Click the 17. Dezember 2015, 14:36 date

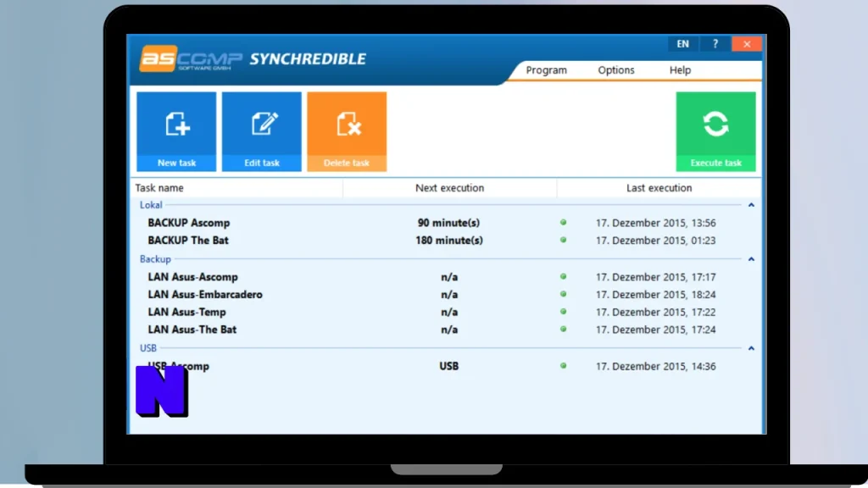(x=655, y=366)
